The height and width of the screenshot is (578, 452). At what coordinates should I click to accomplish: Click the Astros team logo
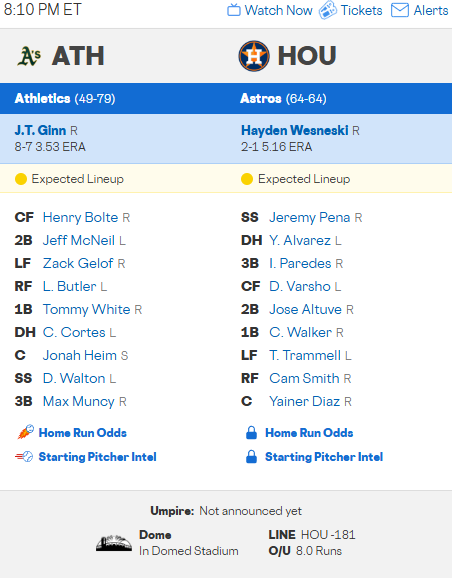coord(254,56)
